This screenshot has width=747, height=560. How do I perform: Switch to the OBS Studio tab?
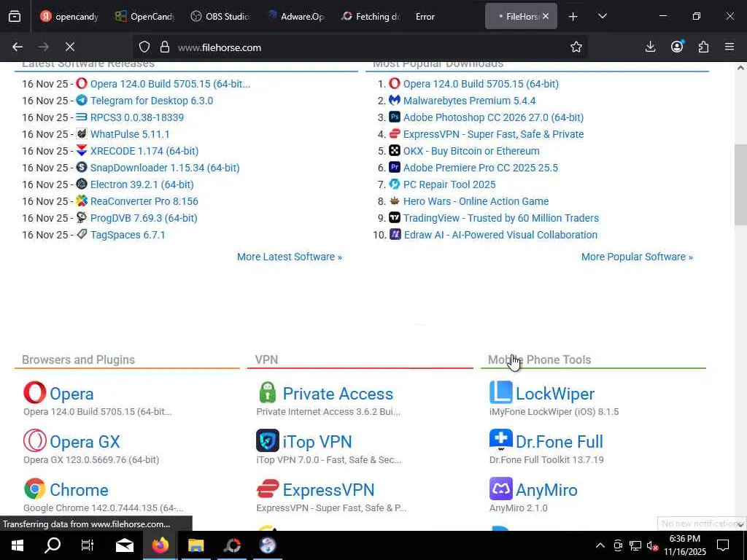point(220,16)
